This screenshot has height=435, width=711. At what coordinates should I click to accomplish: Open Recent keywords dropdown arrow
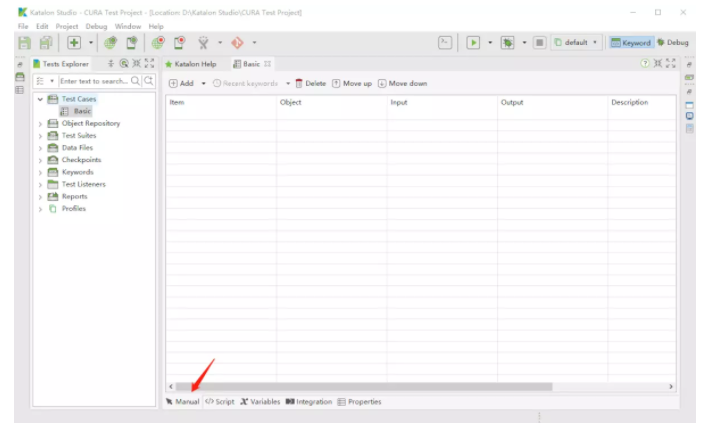click(288, 83)
